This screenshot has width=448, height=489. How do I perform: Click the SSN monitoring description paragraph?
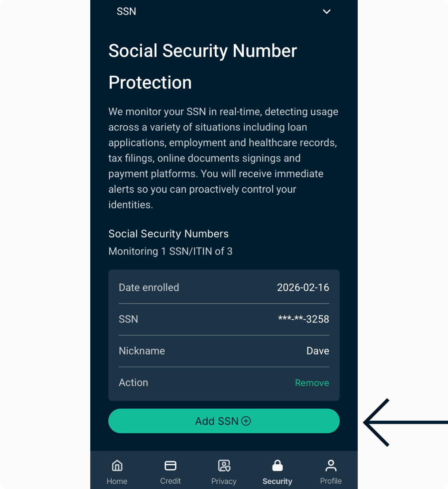(x=223, y=158)
